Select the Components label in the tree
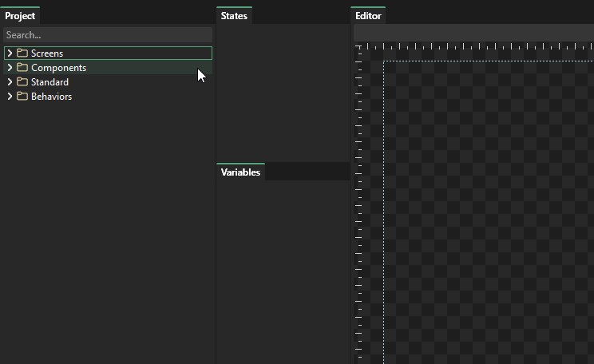The width and height of the screenshot is (594, 364). [58, 68]
